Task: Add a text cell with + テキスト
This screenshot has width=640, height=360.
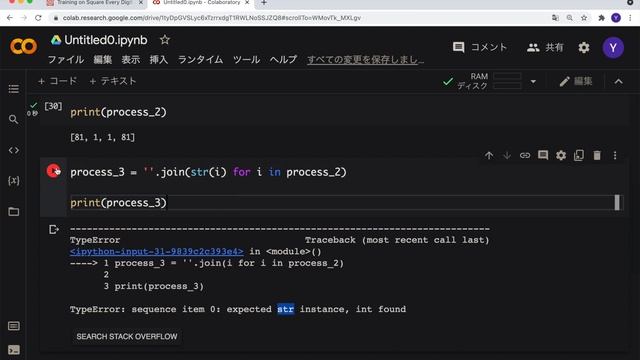Action: (x=113, y=81)
